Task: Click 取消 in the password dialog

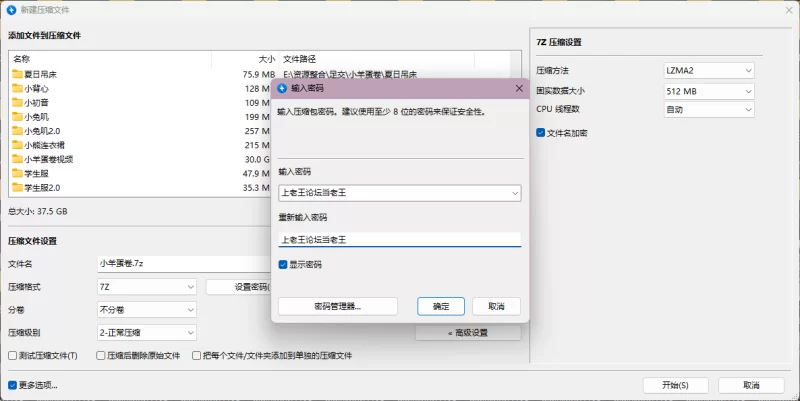Action: point(496,306)
